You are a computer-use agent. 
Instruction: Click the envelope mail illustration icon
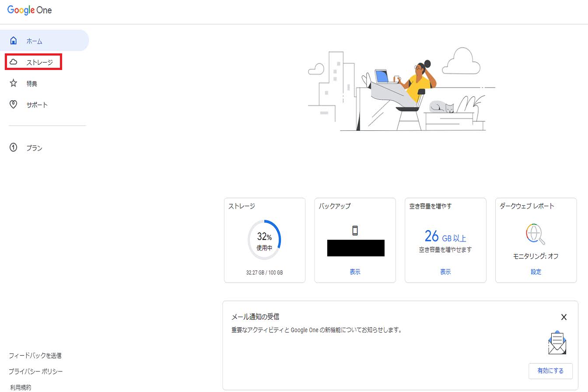click(x=557, y=343)
